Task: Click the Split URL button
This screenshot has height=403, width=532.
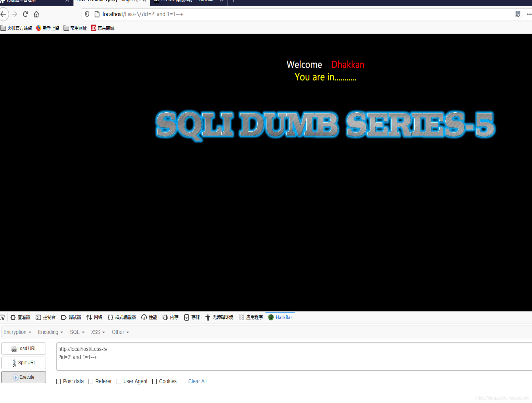Action: [x=24, y=363]
